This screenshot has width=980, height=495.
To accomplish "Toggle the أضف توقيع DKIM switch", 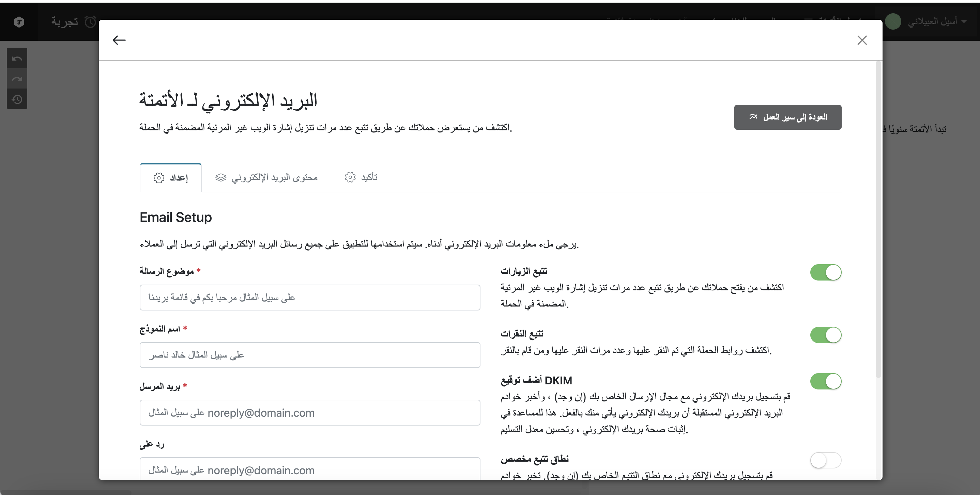I will (x=825, y=381).
